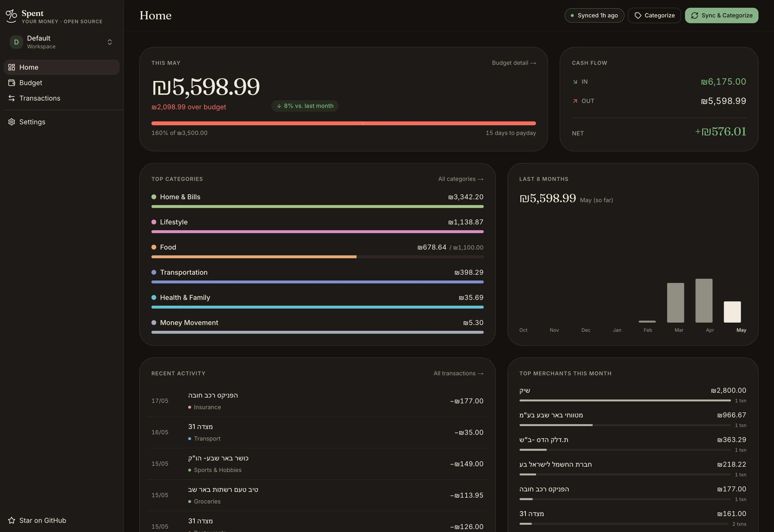Click the Food category progress bar
The height and width of the screenshot is (532, 774).
[x=317, y=257]
